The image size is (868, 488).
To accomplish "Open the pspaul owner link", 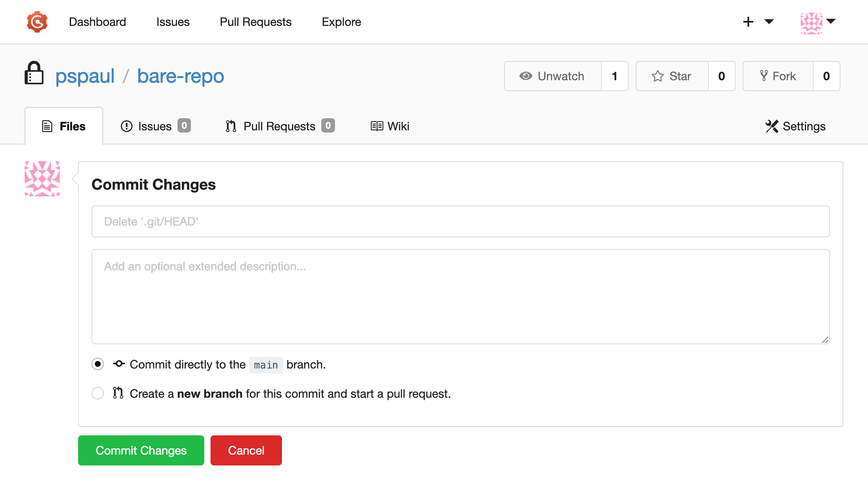I will [x=85, y=76].
